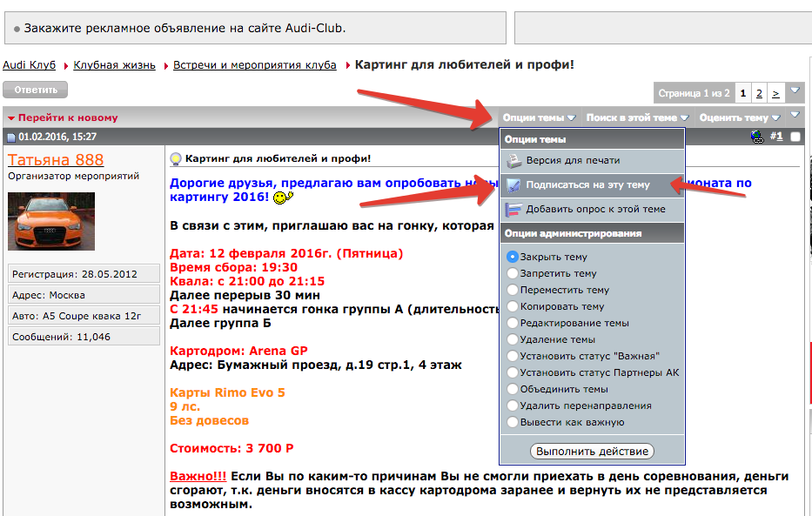Click the Время сбора: 19:30 line
Viewport: 812px width, 516px height.
pos(233,268)
